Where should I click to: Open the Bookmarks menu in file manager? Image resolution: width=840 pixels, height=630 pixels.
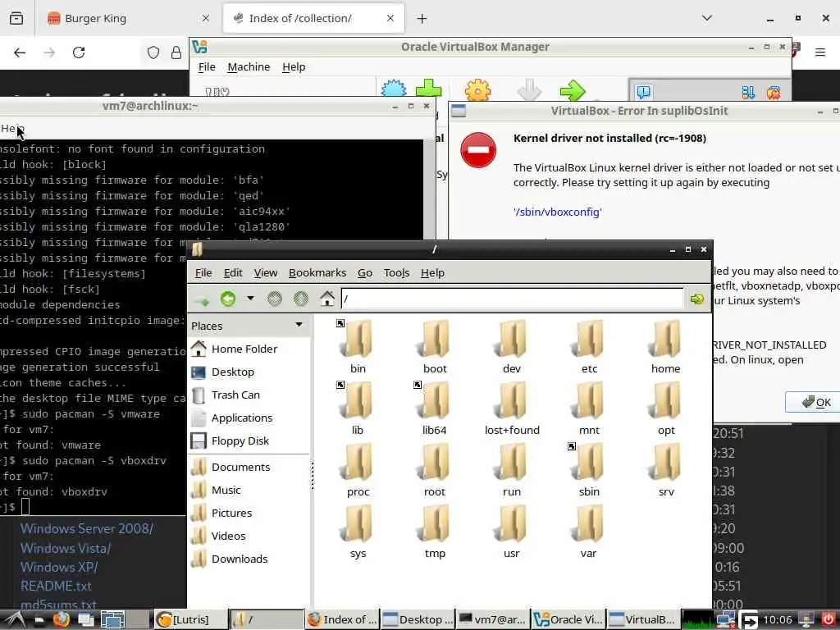click(317, 272)
